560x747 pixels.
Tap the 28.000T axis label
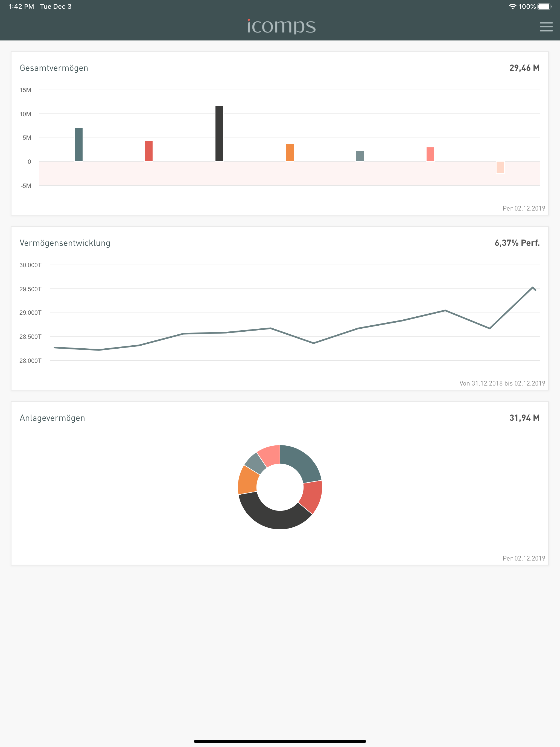30,361
